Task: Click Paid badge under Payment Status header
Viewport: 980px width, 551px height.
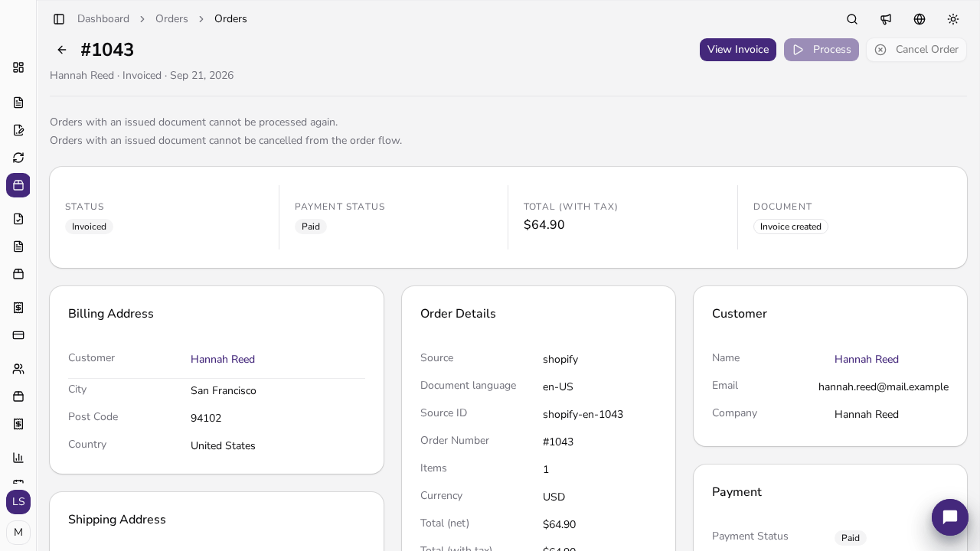Action: 311,227
